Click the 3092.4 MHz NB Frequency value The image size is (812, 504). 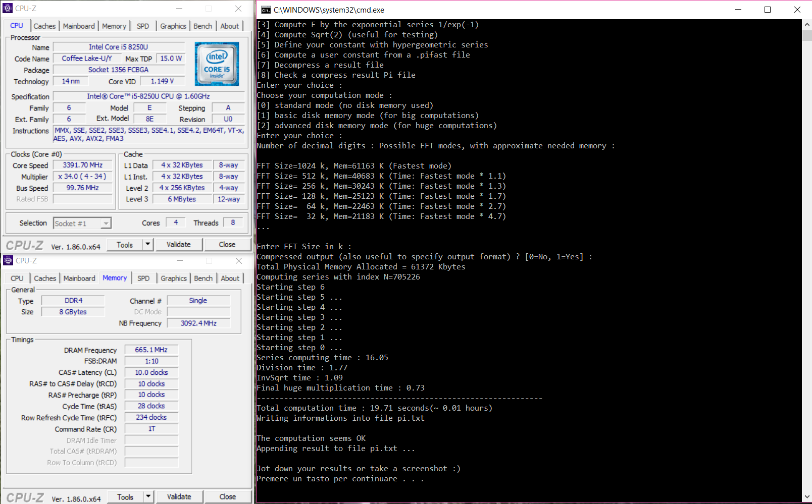(198, 323)
